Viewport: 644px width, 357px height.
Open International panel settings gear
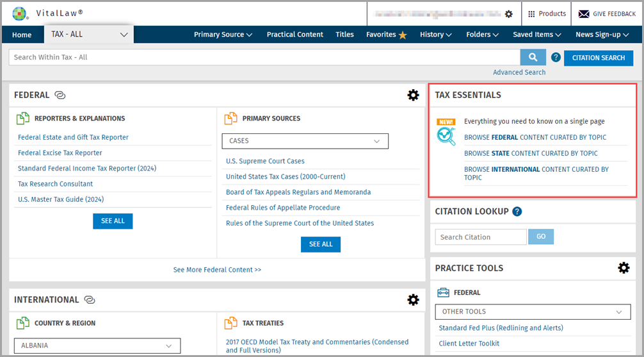click(x=413, y=300)
